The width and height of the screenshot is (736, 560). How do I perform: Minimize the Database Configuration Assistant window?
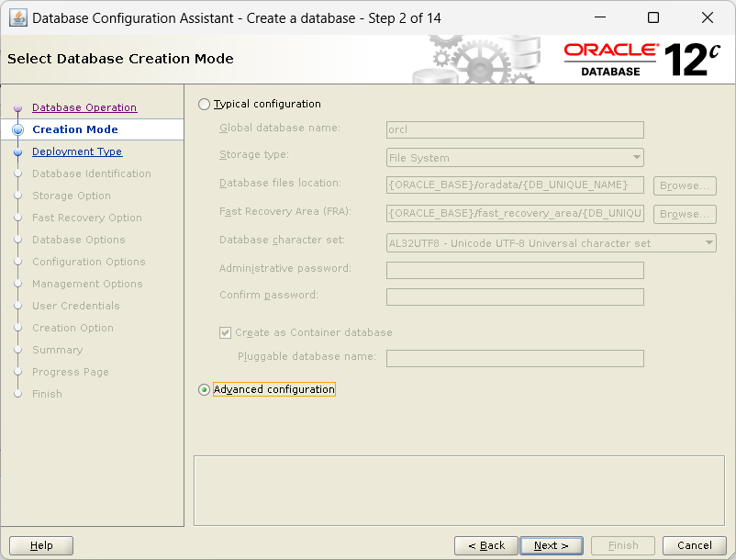(600, 17)
